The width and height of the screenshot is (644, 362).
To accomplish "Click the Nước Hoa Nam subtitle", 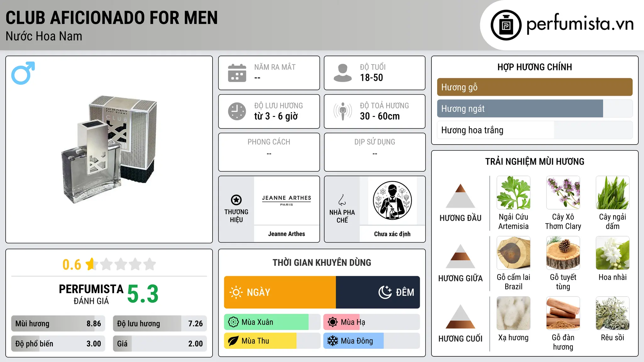I will [x=44, y=36].
